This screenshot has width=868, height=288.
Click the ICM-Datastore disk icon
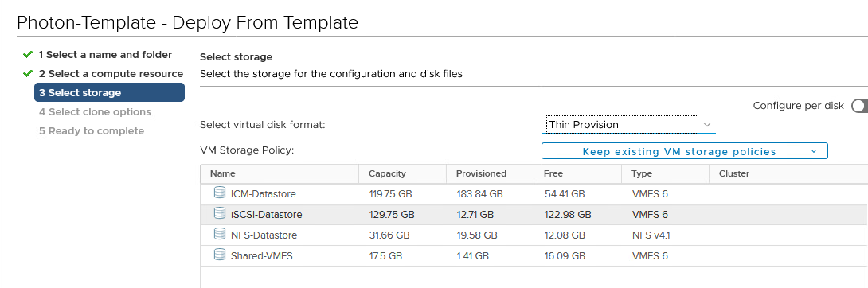220,193
